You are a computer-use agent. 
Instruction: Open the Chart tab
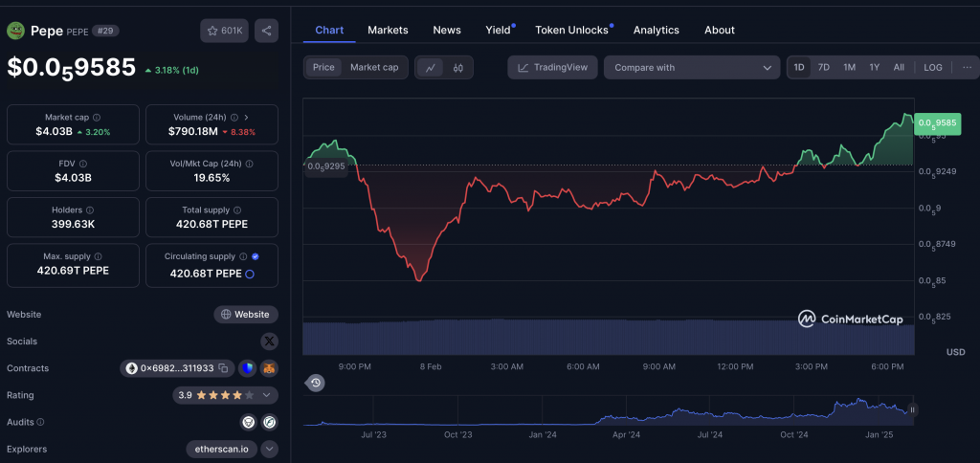(329, 30)
